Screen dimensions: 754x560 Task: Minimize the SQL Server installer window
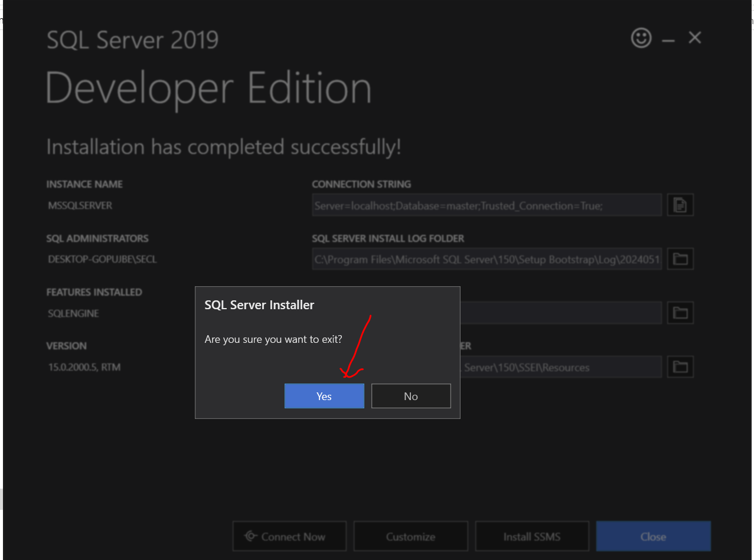click(x=668, y=40)
